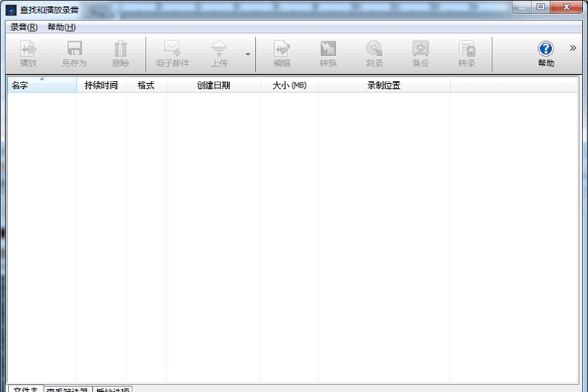588x392 pixels.
Task: Click the app icon in the title bar
Action: coord(11,10)
